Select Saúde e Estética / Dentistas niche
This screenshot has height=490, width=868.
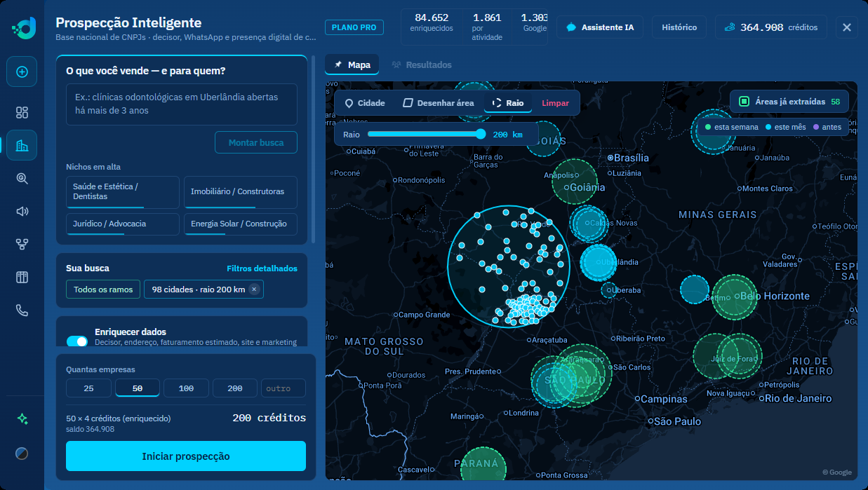click(123, 192)
